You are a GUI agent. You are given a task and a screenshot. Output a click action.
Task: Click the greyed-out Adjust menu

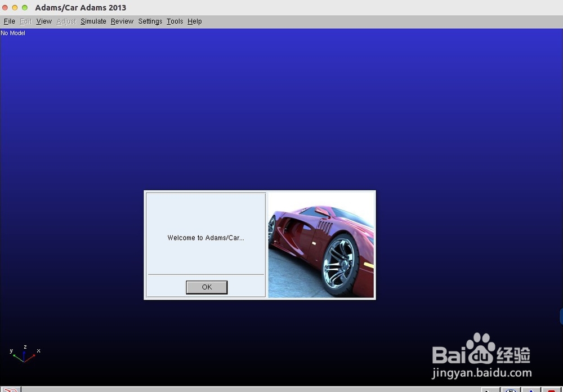pos(66,21)
